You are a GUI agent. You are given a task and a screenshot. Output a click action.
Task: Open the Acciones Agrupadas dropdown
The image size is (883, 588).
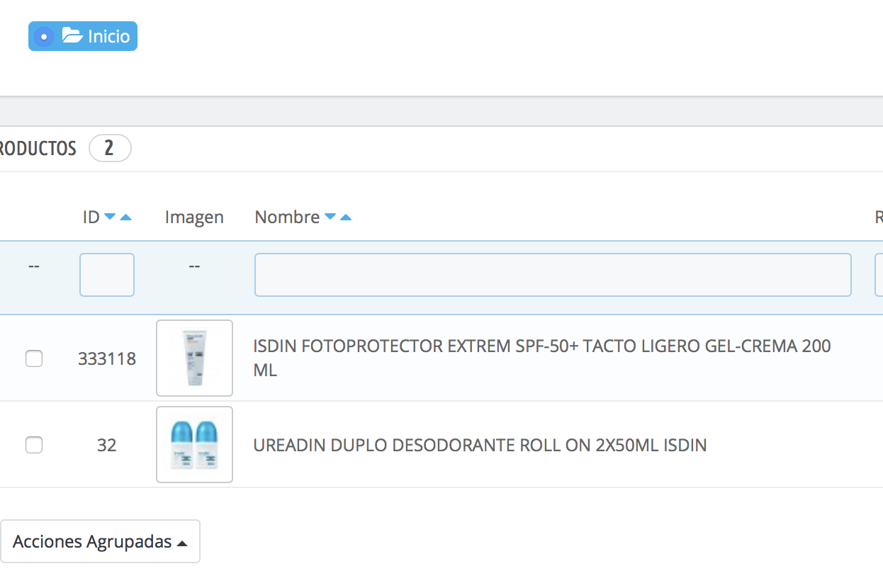click(x=100, y=542)
